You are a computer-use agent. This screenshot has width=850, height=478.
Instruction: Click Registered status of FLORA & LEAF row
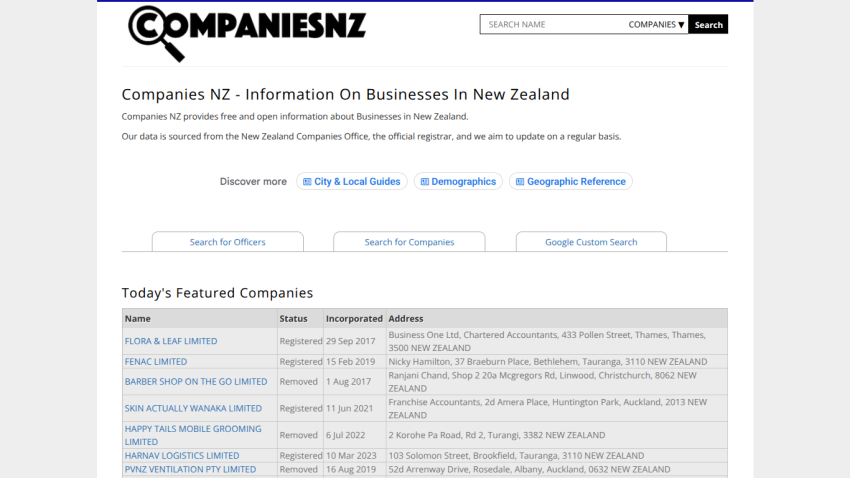click(x=301, y=341)
